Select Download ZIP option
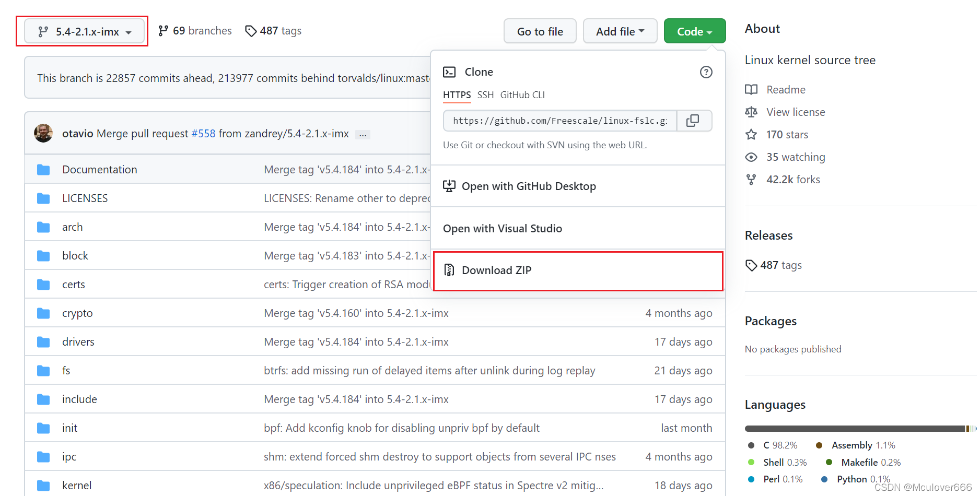 coord(578,270)
